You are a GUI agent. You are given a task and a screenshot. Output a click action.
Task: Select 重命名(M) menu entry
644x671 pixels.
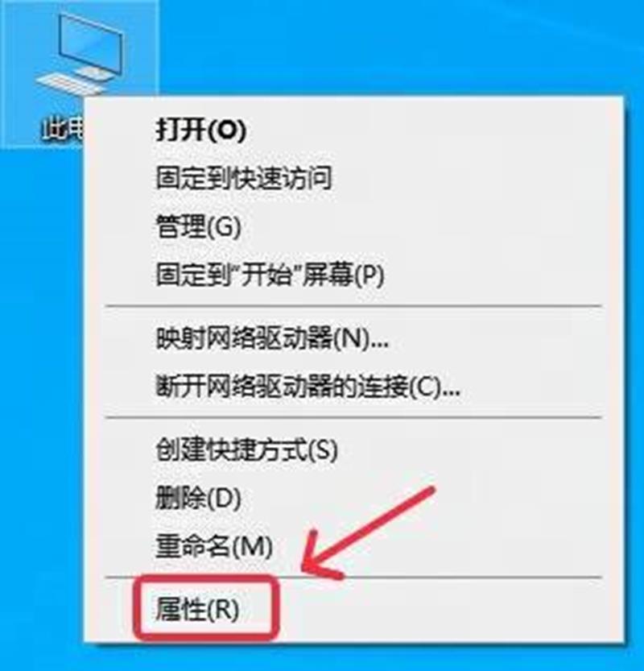coord(214,546)
